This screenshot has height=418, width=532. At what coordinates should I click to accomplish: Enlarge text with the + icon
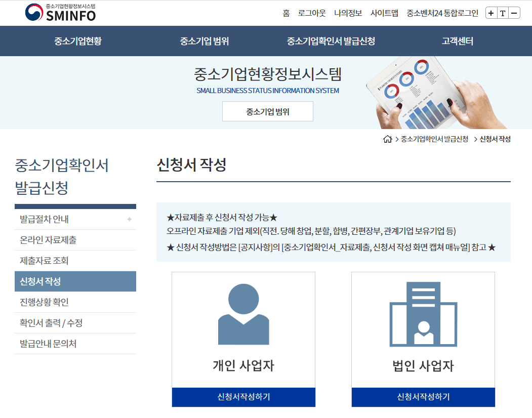pos(490,13)
